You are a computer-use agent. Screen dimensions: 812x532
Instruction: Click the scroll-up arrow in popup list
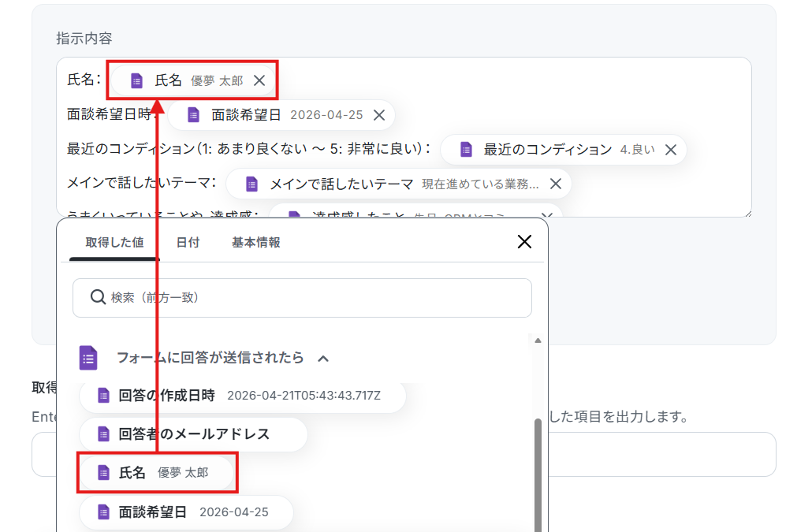tap(538, 341)
